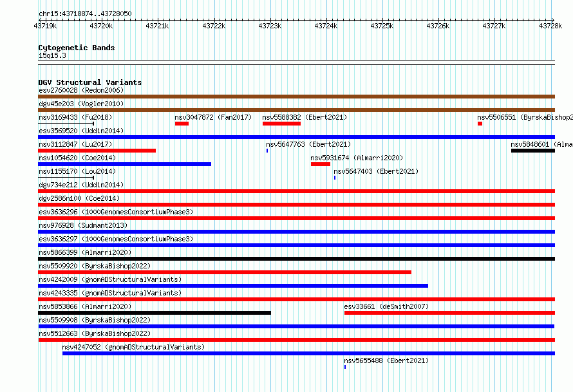Click the red nsv5931674 variant bar
This screenshot has width=573, height=392.
(x=321, y=164)
